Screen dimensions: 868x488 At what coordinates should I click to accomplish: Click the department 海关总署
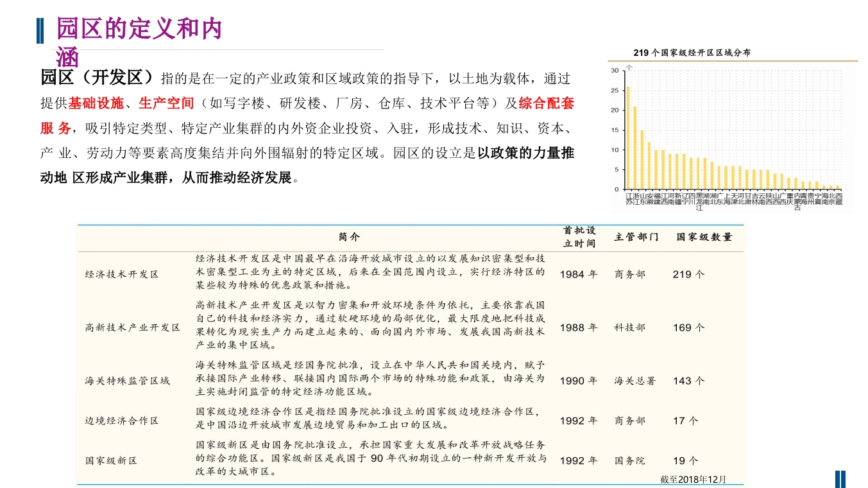tap(635, 381)
